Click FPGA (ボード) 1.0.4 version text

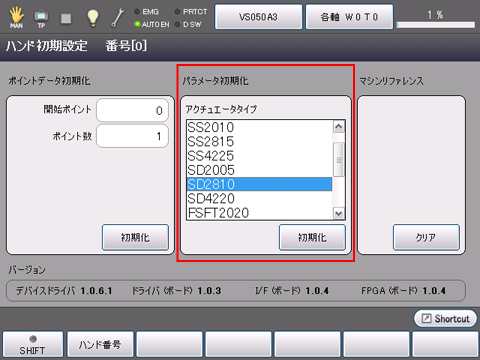pyautogui.click(x=403, y=291)
